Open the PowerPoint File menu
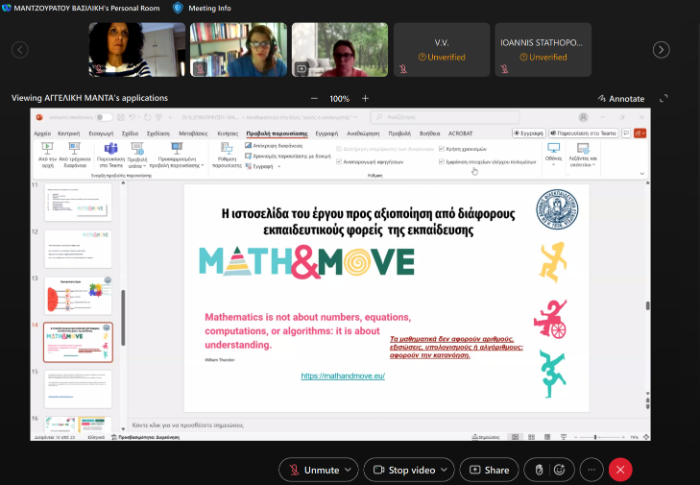The width and height of the screenshot is (700, 485). [42, 134]
